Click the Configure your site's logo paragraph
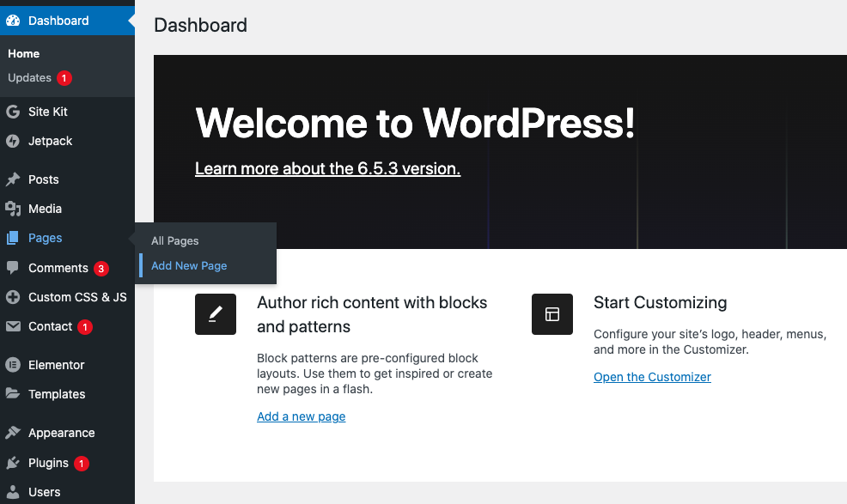847x504 pixels. 710,342
